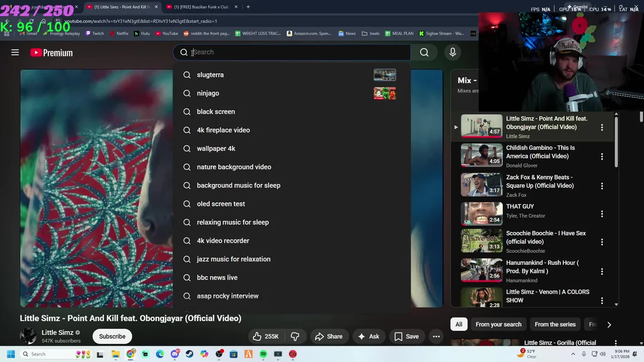
Task: Dislike the video with thumbs down
Action: point(295,336)
